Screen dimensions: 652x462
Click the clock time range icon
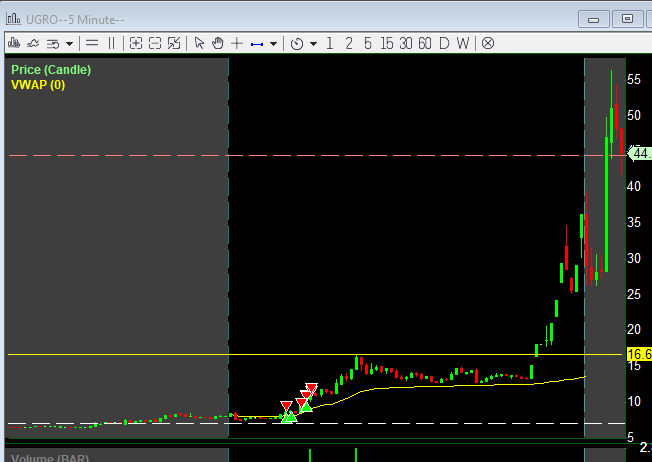[297, 43]
